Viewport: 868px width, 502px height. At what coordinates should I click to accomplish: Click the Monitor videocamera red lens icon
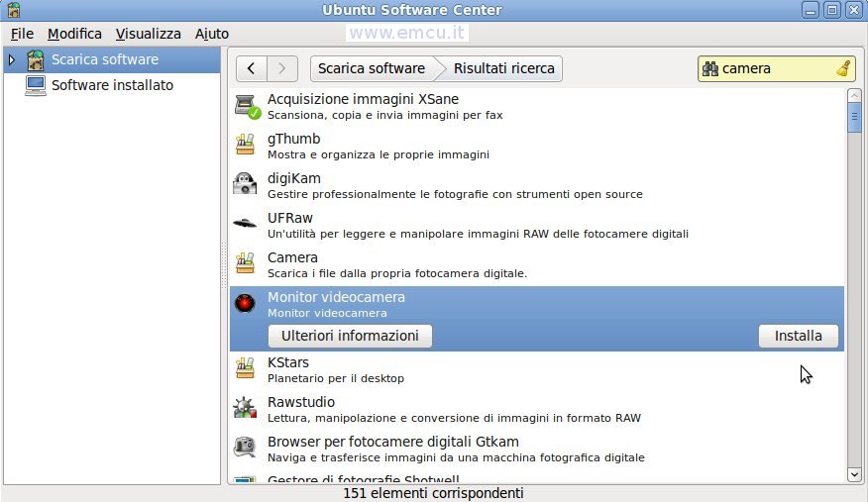click(245, 303)
